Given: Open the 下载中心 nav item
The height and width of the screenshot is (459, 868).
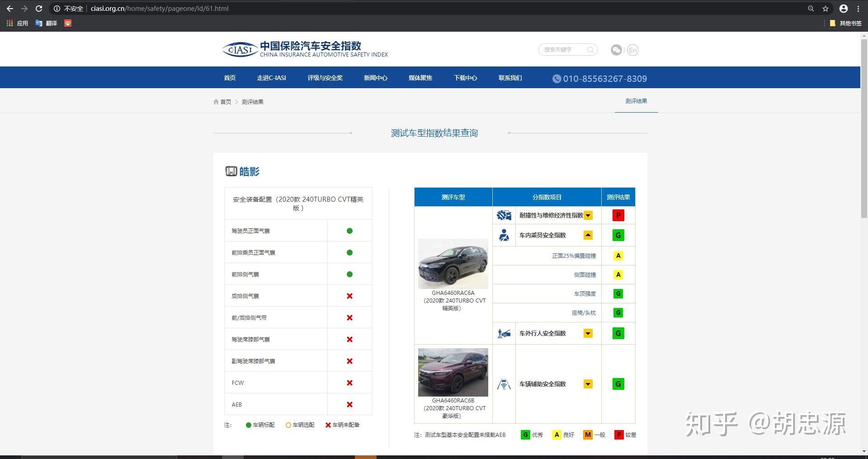Looking at the screenshot, I should [466, 78].
